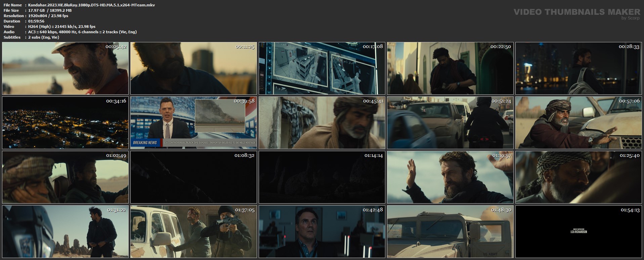Image resolution: width=644 pixels, height=260 pixels.
Task: Select the car interior thumbnail at 01:02:49
Action: click(x=65, y=177)
